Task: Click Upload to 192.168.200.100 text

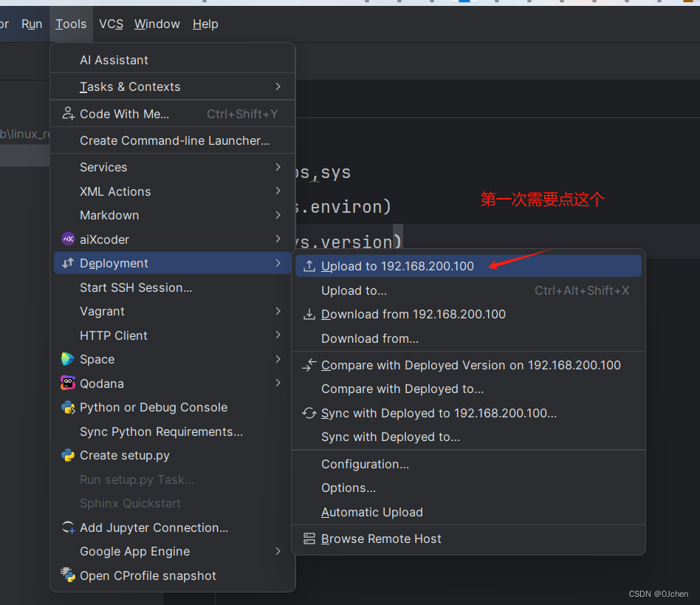Action: coord(397,266)
